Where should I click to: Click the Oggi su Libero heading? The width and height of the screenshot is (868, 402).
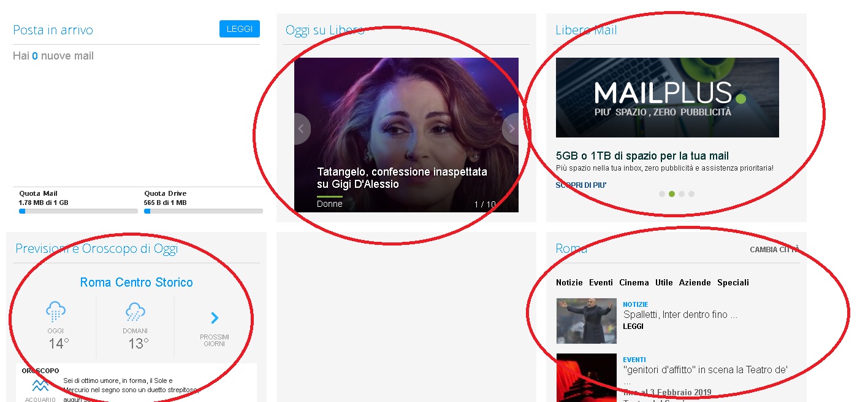[325, 30]
